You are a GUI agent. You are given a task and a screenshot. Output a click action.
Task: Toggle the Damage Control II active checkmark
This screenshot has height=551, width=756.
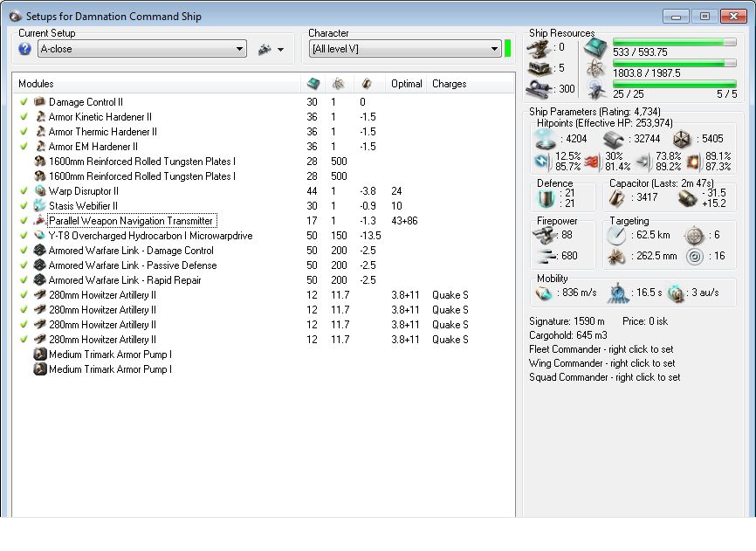pyautogui.click(x=24, y=101)
